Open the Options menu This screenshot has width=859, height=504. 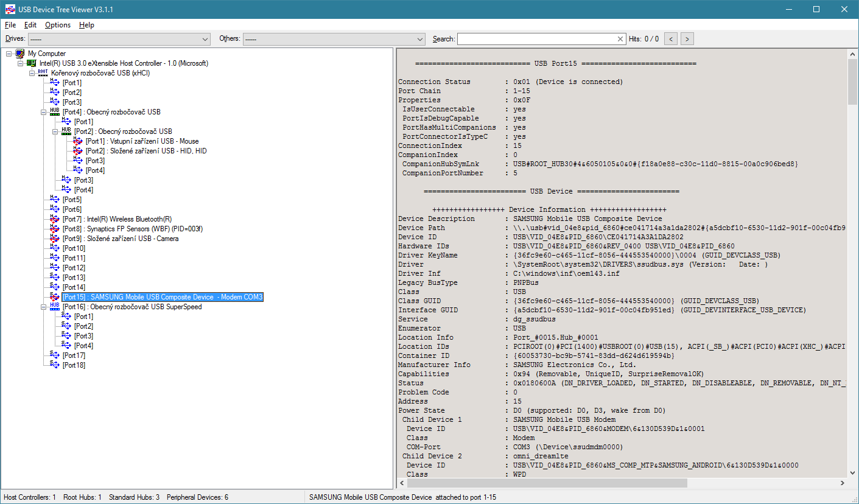[58, 25]
